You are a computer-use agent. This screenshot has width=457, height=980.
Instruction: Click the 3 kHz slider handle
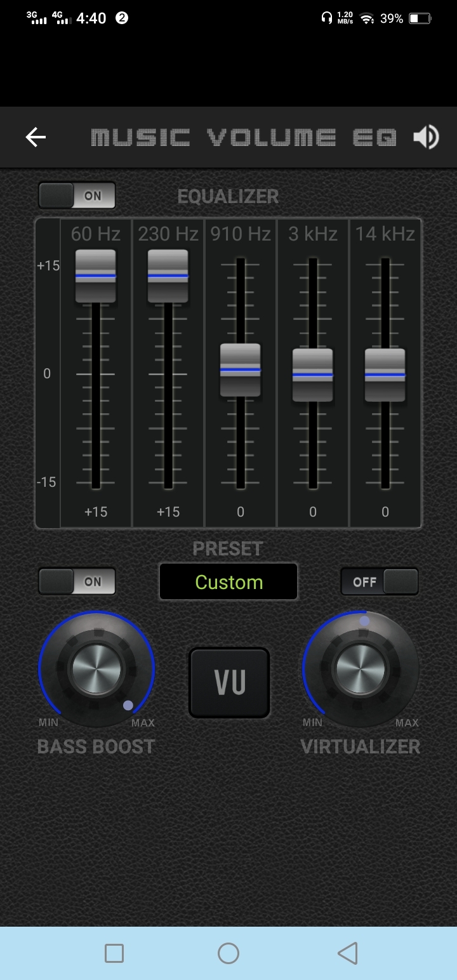[x=313, y=375]
